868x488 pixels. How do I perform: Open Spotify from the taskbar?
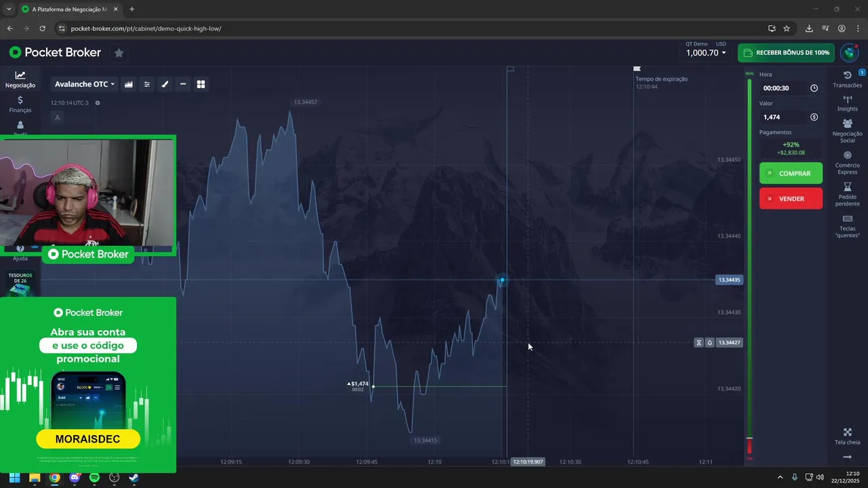point(94,477)
